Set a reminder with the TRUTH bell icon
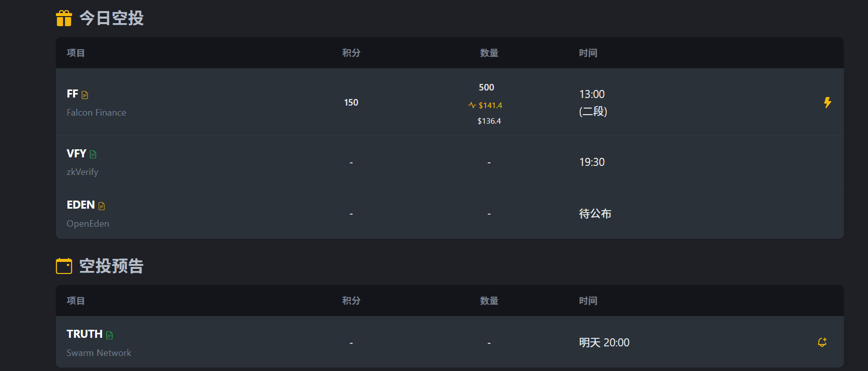868x371 pixels. click(x=822, y=342)
